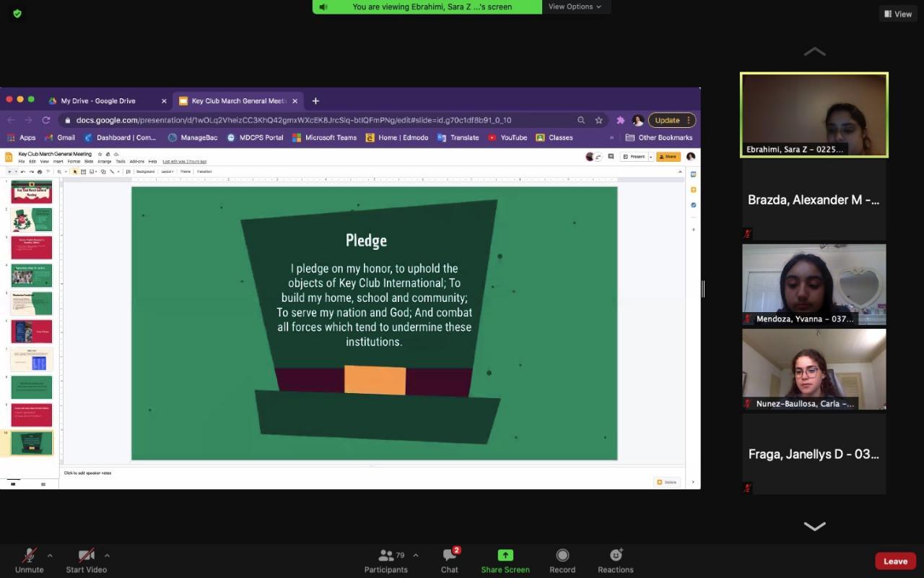This screenshot has height=578, width=924.
Task: Open the Zoom Chat
Action: click(450, 560)
